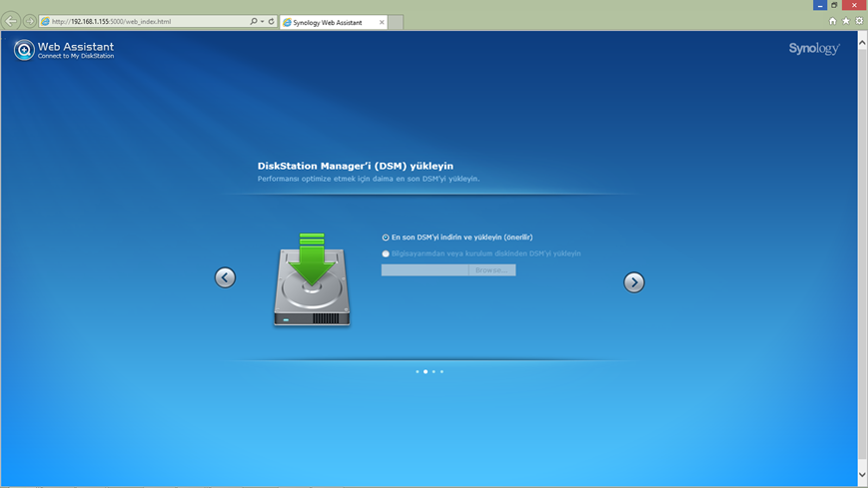This screenshot has width=868, height=488.
Task: Click the second step indicator dot
Action: (x=426, y=372)
